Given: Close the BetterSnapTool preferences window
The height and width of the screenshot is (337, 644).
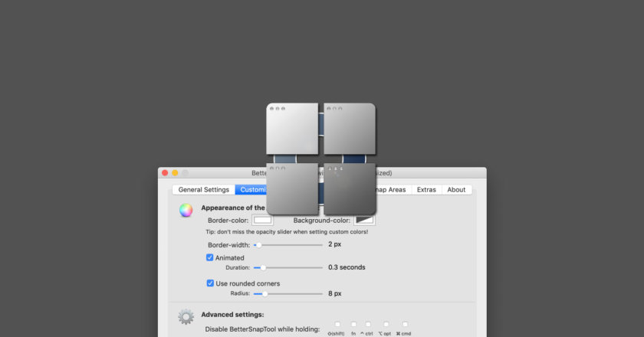Looking at the screenshot, I should 165,173.
